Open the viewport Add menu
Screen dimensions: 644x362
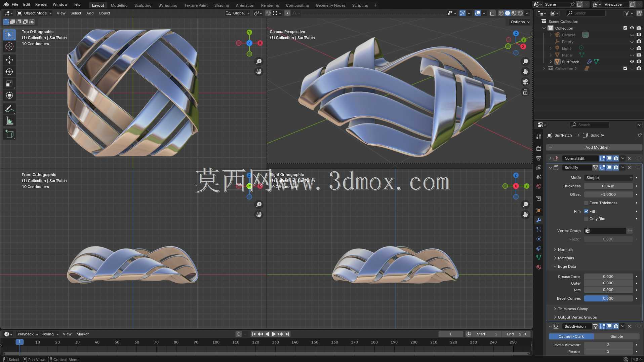[x=90, y=13]
